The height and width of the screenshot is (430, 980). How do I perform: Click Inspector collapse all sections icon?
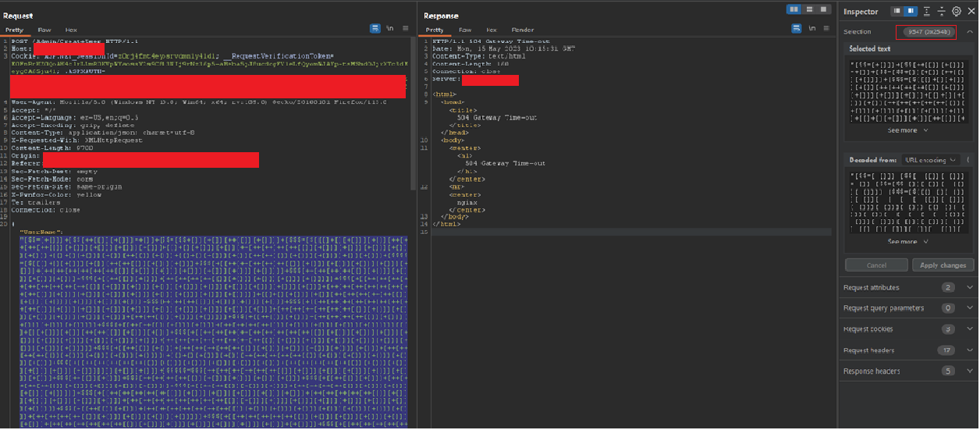coord(942,11)
